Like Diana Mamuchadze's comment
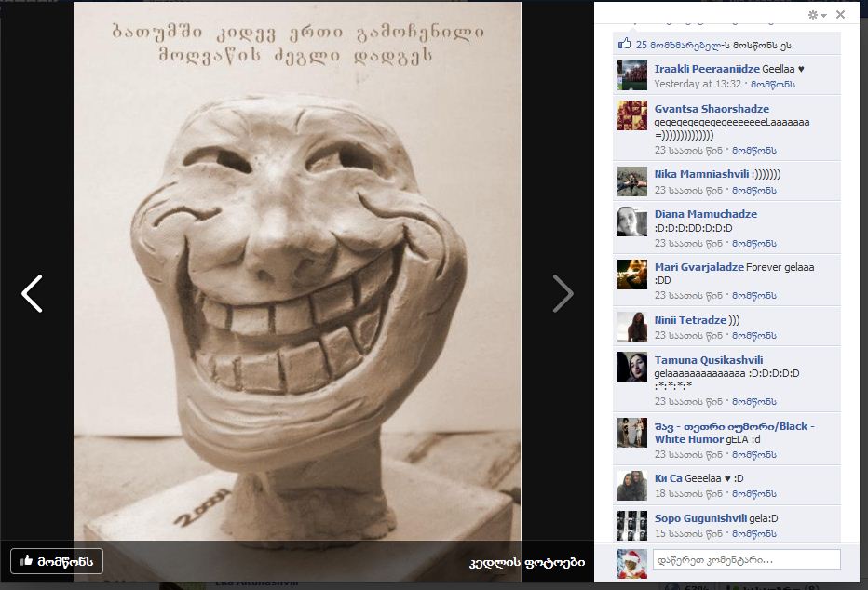 (x=754, y=243)
